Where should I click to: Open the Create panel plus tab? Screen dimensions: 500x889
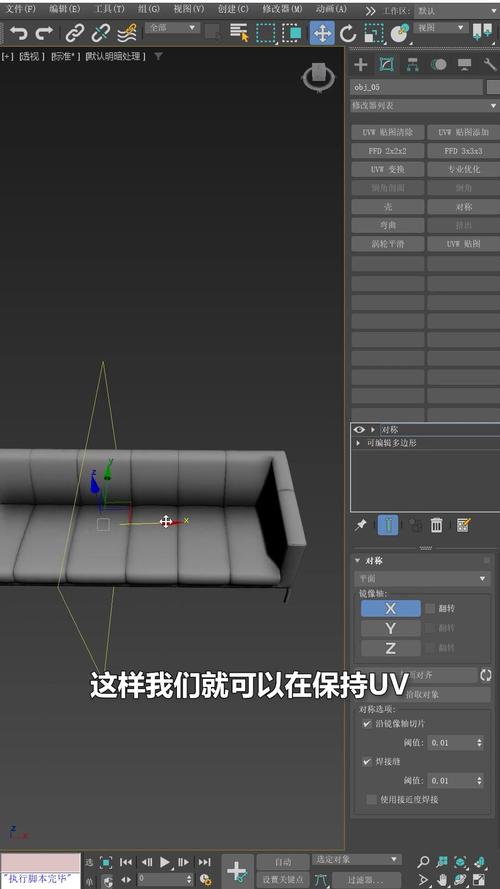[361, 65]
